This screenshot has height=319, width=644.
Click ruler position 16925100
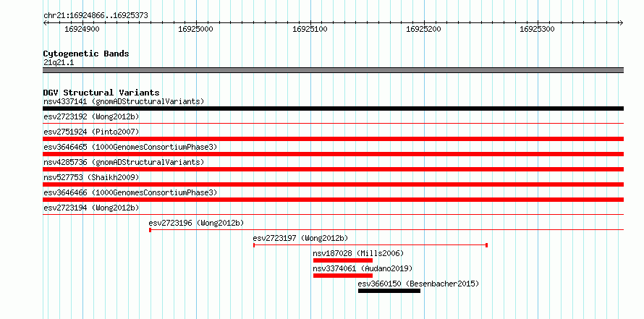click(x=310, y=29)
